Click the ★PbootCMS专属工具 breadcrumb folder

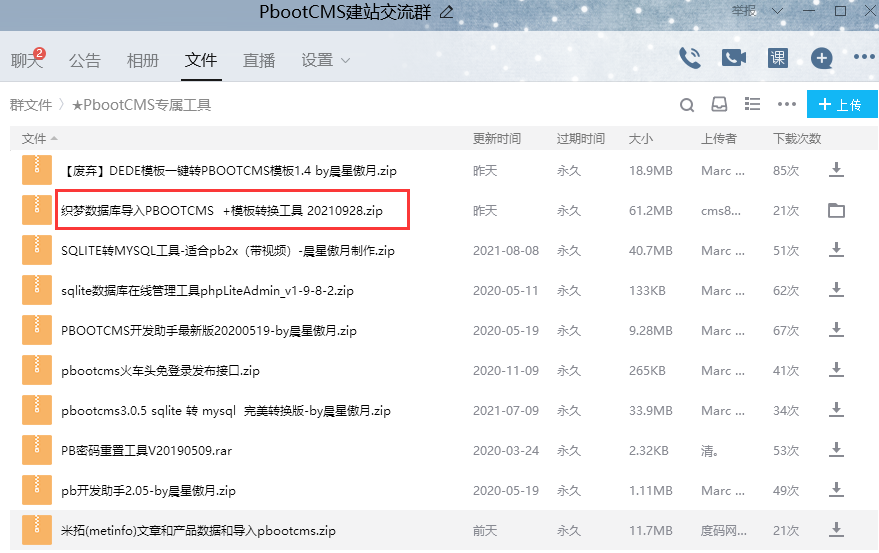click(x=141, y=105)
